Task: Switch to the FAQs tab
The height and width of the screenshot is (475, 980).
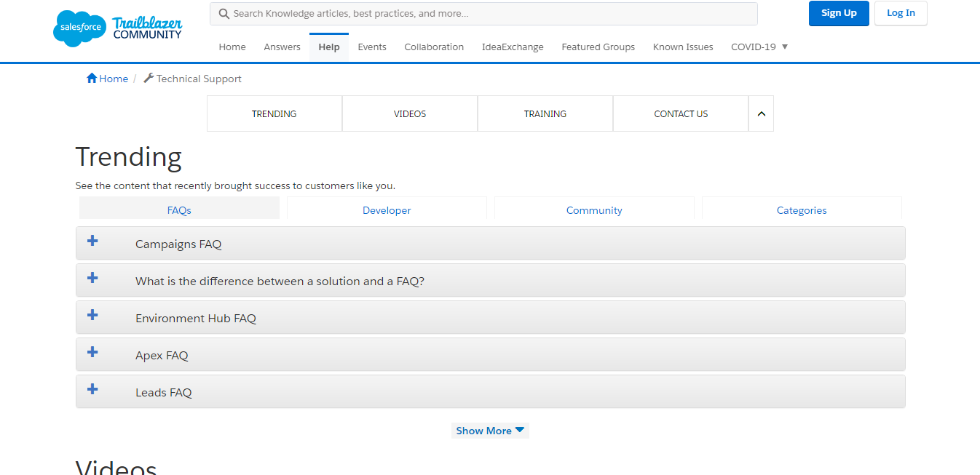Action: point(179,209)
